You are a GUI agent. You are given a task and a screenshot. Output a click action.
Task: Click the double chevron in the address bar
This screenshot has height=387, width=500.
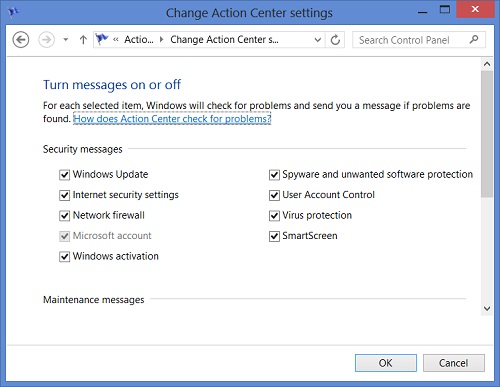click(x=116, y=40)
